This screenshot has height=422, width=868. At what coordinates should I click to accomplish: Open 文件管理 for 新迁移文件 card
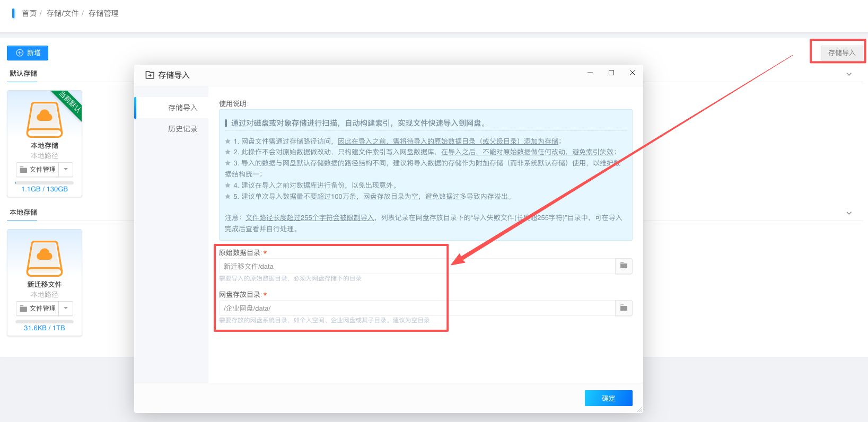pos(37,309)
